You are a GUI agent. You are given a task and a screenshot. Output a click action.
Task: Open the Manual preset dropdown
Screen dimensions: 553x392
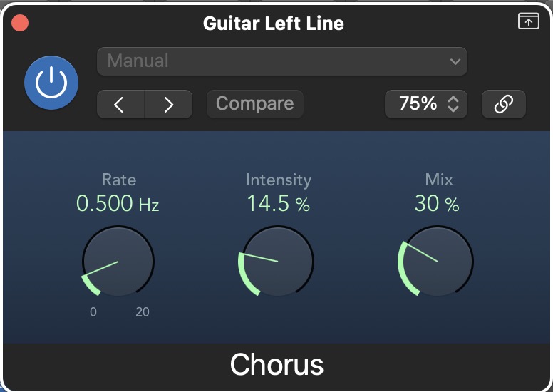pos(282,61)
